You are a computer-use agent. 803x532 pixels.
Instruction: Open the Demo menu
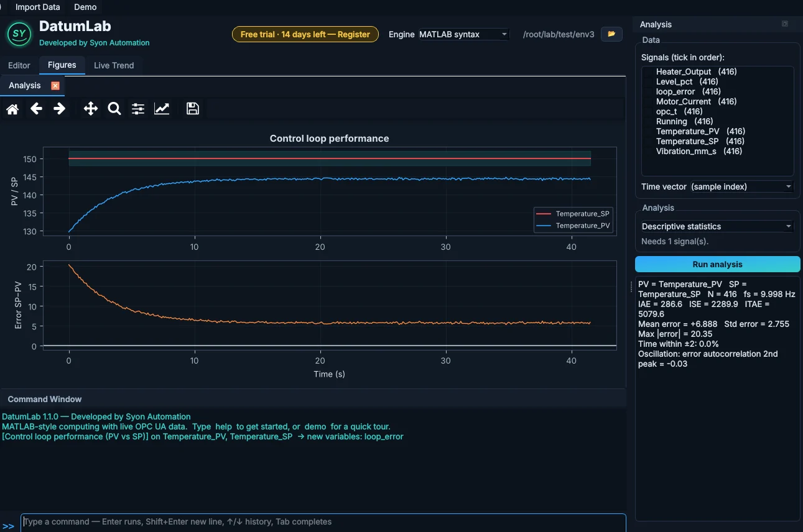pos(85,7)
